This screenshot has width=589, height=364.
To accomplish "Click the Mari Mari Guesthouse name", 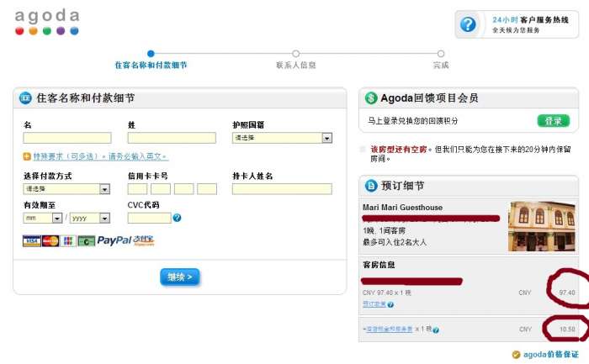I will pyautogui.click(x=402, y=207).
